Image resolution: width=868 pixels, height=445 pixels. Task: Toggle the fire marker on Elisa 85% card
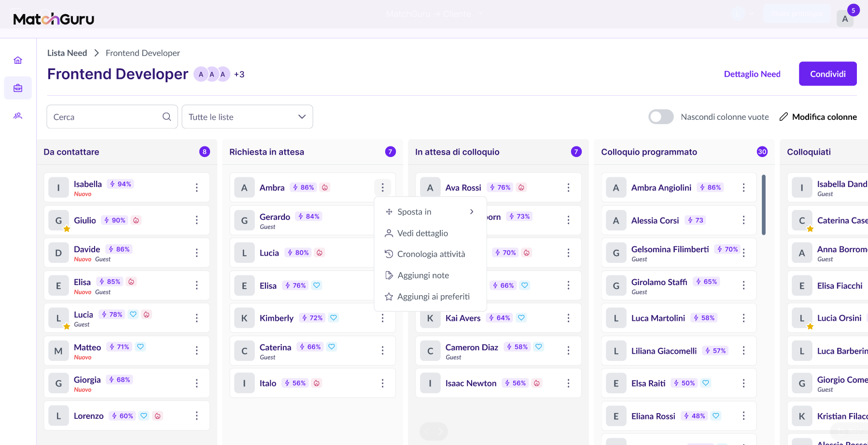point(131,282)
